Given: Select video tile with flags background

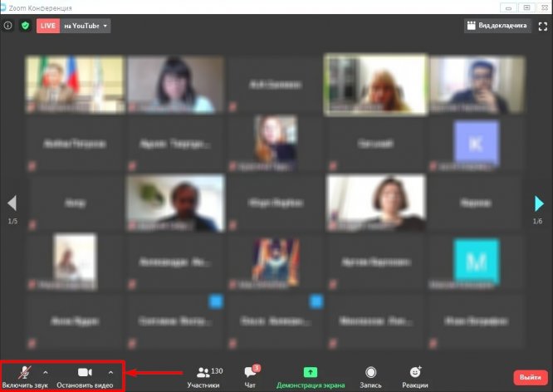Looking at the screenshot, I should 75,85.
